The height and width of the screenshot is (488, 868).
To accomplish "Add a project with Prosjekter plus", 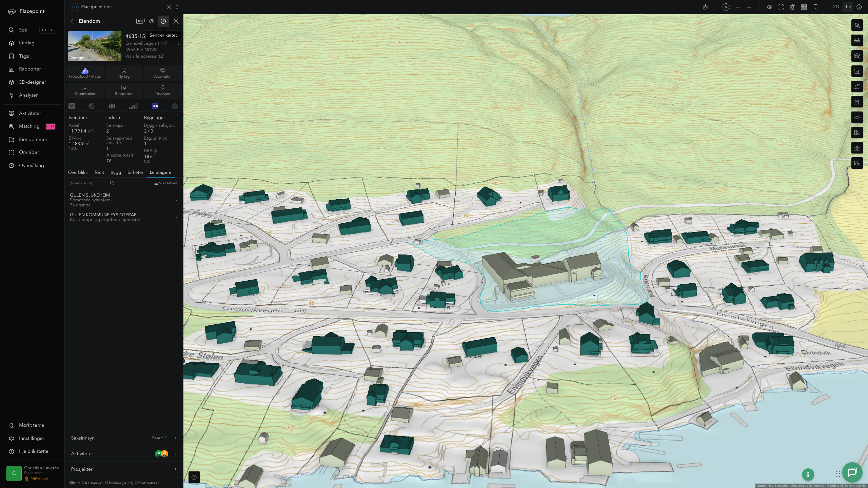I will point(175,469).
